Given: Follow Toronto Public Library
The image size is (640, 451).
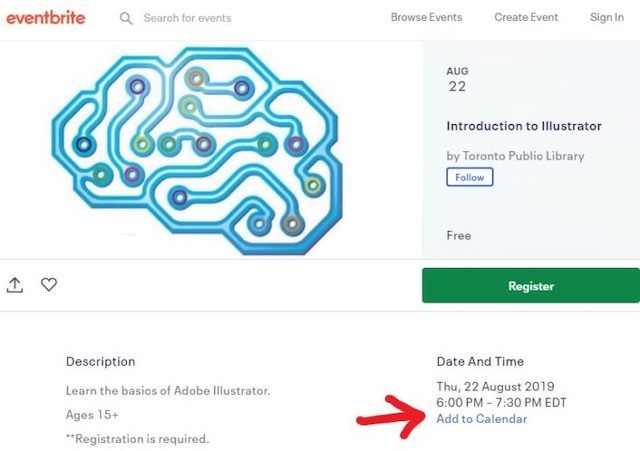Looking at the screenshot, I should 469,177.
